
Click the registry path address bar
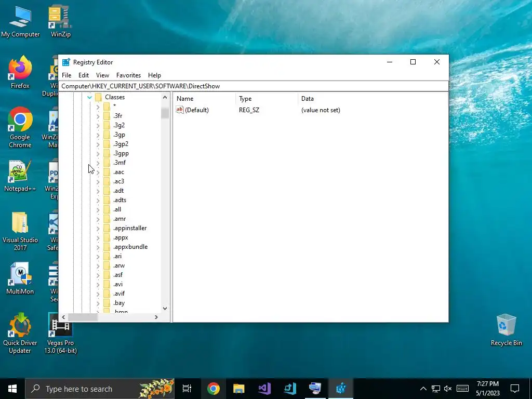[x=254, y=86]
